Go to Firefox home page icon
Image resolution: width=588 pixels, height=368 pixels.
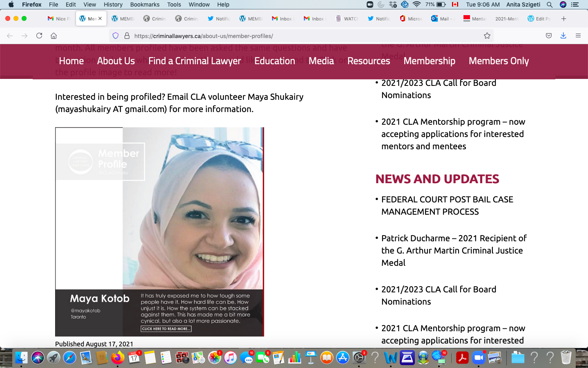point(53,36)
